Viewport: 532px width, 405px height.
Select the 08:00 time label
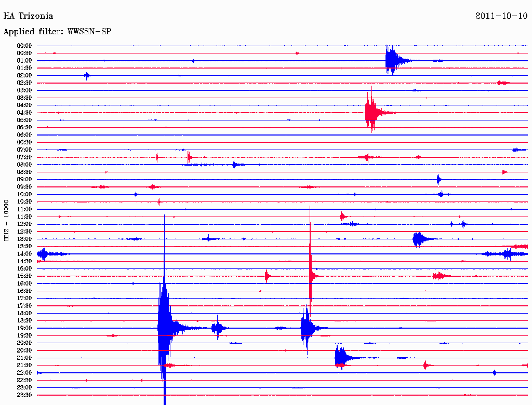tap(24, 165)
